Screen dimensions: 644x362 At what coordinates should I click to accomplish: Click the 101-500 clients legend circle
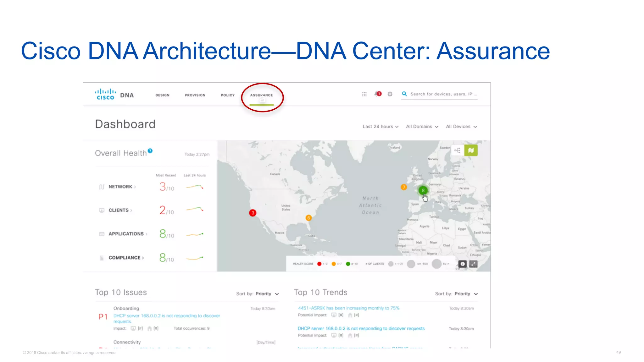click(411, 264)
